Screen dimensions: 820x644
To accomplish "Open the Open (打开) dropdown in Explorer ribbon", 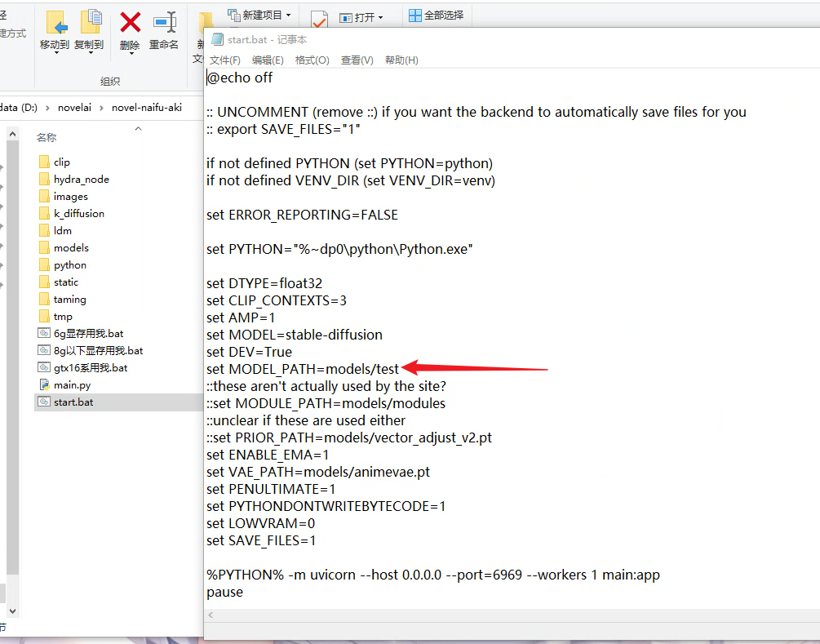I will point(361,17).
